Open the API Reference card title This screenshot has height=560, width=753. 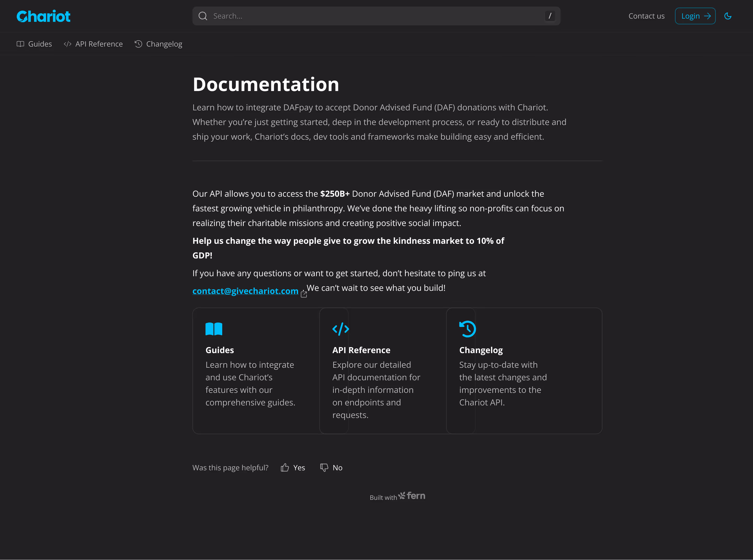361,350
